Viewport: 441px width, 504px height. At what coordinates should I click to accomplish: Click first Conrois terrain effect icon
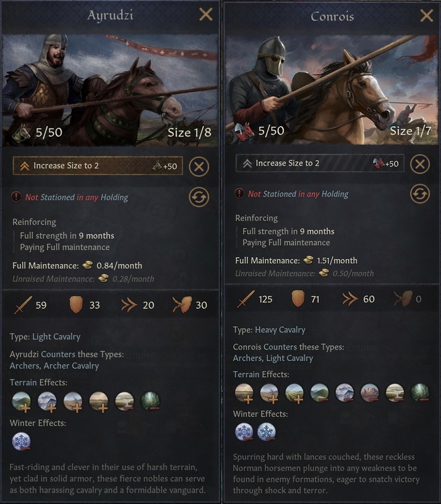tap(244, 392)
